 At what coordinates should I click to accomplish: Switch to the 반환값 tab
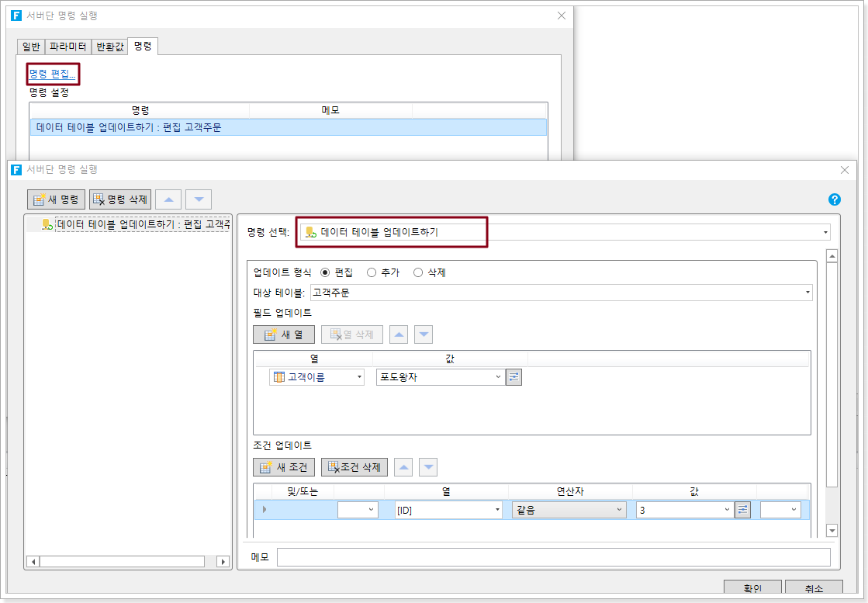(x=109, y=47)
